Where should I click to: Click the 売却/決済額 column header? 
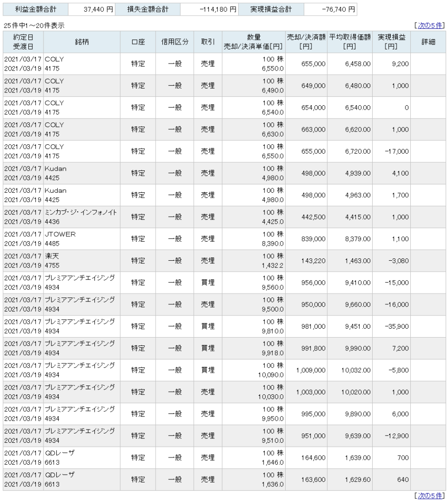[x=306, y=42]
